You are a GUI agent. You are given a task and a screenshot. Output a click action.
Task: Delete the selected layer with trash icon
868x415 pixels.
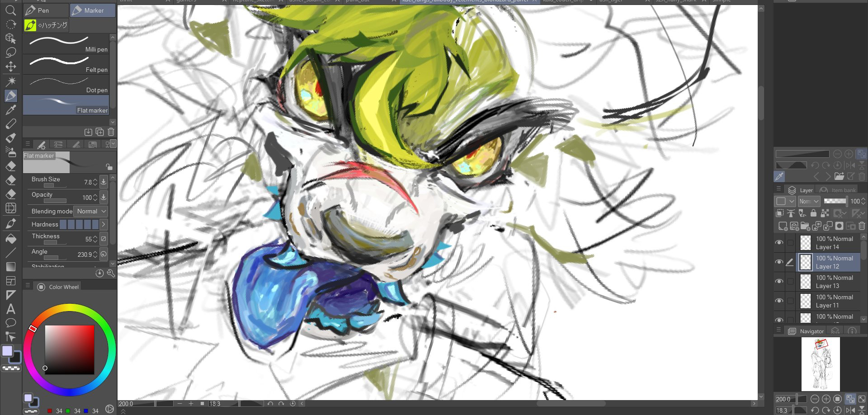tap(862, 226)
